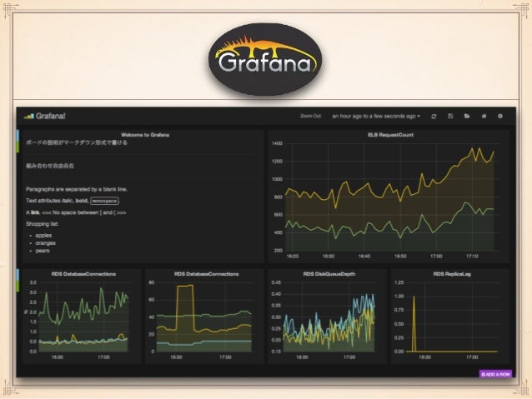532x399 pixels.
Task: Select the 'oranges' shopping list item
Action: pyautogui.click(x=46, y=243)
